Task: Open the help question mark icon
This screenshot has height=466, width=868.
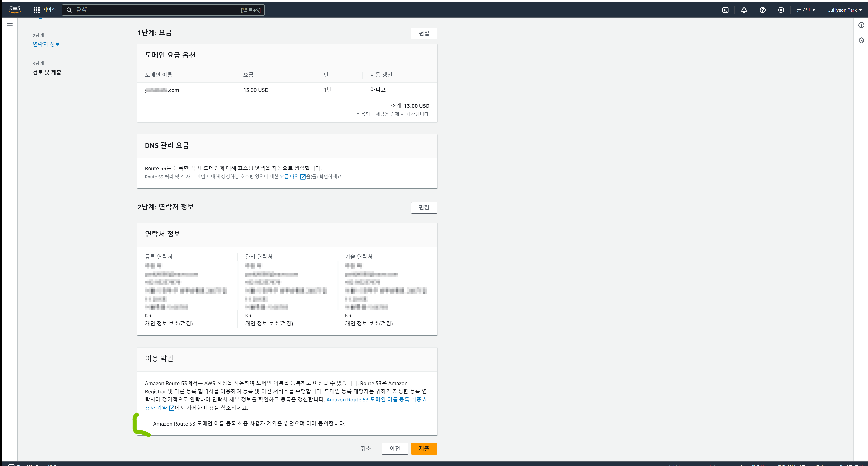Action: click(x=762, y=10)
